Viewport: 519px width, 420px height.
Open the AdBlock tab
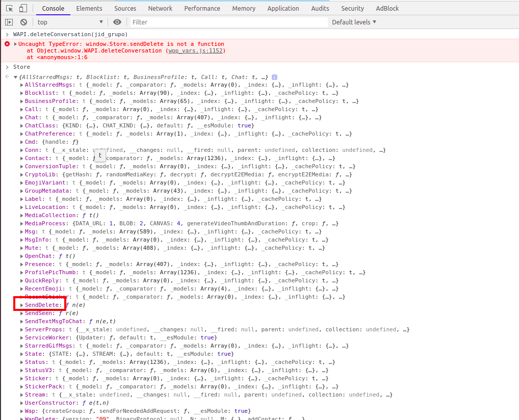(x=387, y=9)
